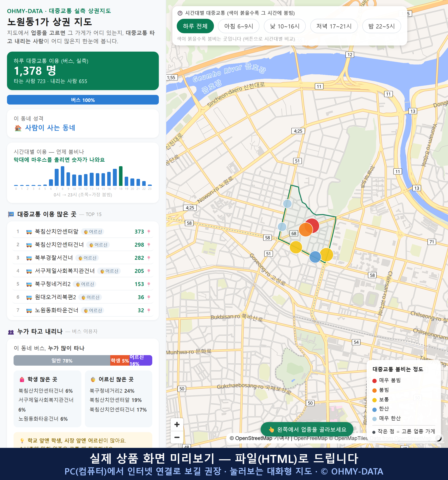The image size is (448, 480).
Task: Click bus icon beside 북침산치안센터앞
Action: pyautogui.click(x=29, y=232)
